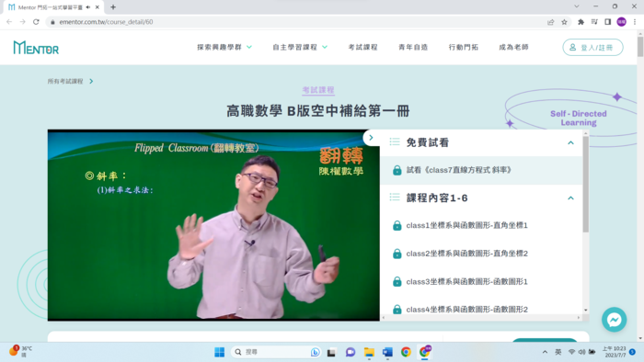Image resolution: width=644 pixels, height=362 pixels.
Task: Click the page vertical scrollbar thumb
Action: (640, 46)
